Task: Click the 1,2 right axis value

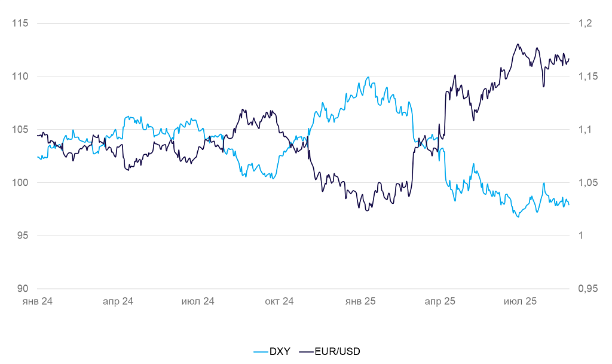Action: [x=585, y=23]
